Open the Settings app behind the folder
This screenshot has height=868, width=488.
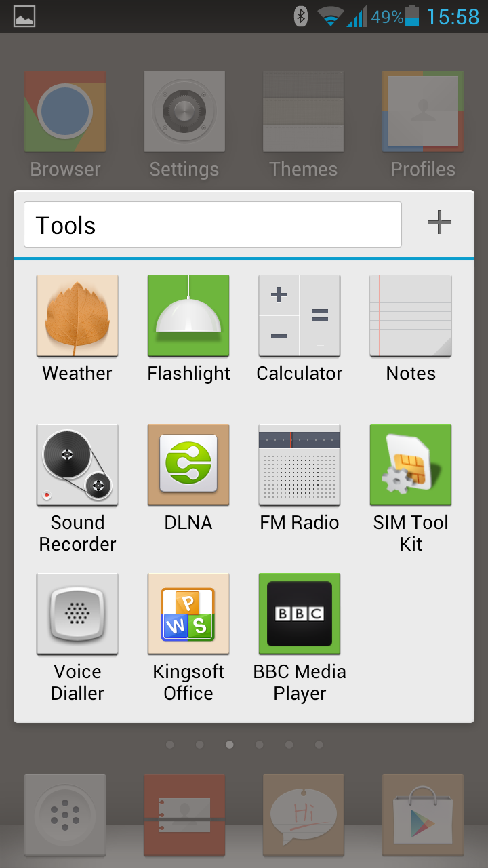point(184,111)
